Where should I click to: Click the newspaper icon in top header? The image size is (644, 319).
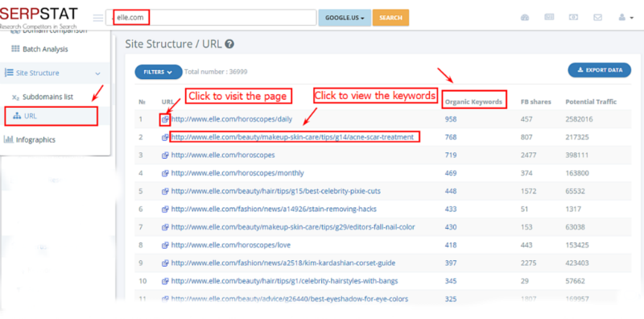(x=549, y=17)
